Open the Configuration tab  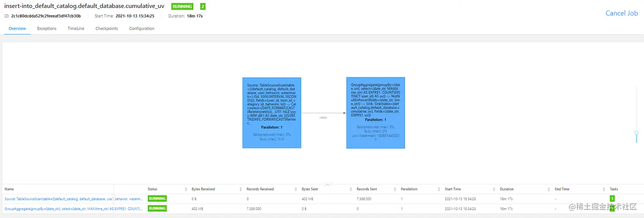click(142, 28)
